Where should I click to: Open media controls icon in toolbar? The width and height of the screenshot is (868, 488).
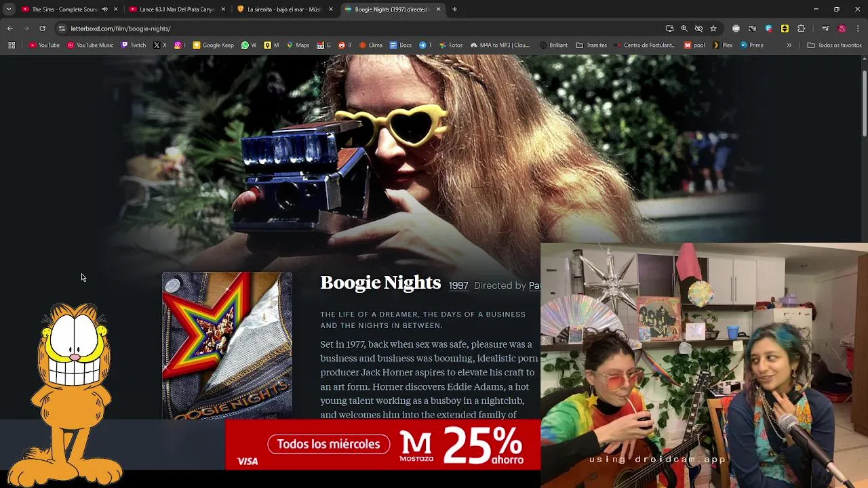click(825, 28)
